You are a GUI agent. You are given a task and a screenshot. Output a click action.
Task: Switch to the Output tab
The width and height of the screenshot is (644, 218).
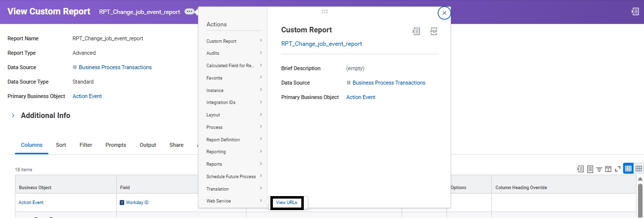148,145
